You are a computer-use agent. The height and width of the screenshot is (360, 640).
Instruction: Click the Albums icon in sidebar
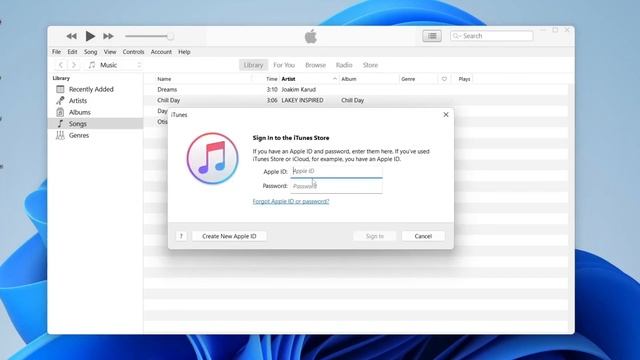[x=60, y=112]
